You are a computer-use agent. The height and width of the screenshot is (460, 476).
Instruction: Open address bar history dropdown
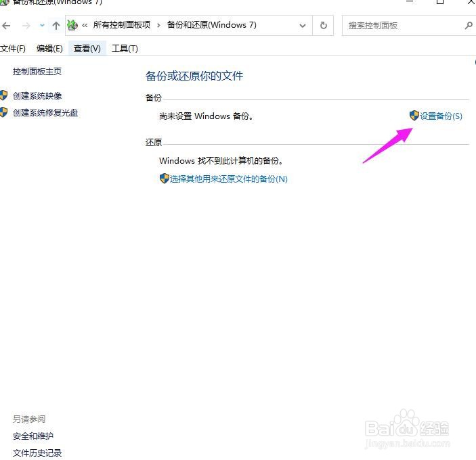click(303, 26)
